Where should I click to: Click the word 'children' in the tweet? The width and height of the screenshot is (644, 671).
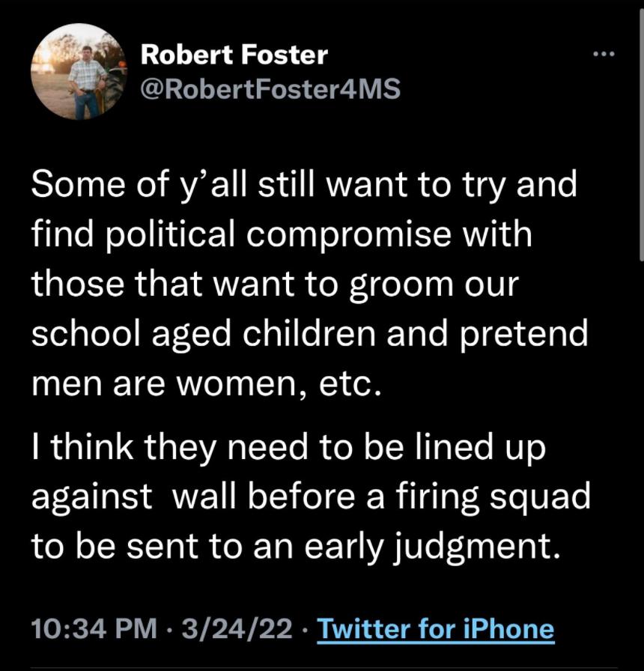(309, 334)
